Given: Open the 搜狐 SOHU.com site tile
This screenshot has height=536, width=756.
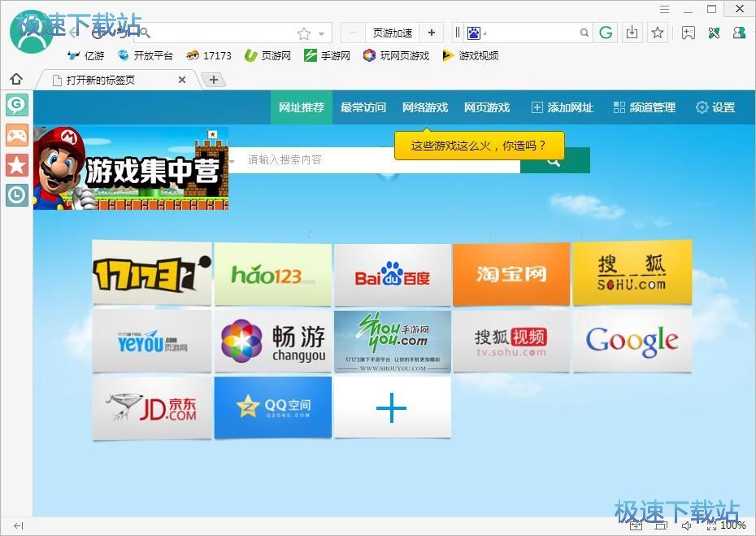Looking at the screenshot, I should tap(632, 272).
